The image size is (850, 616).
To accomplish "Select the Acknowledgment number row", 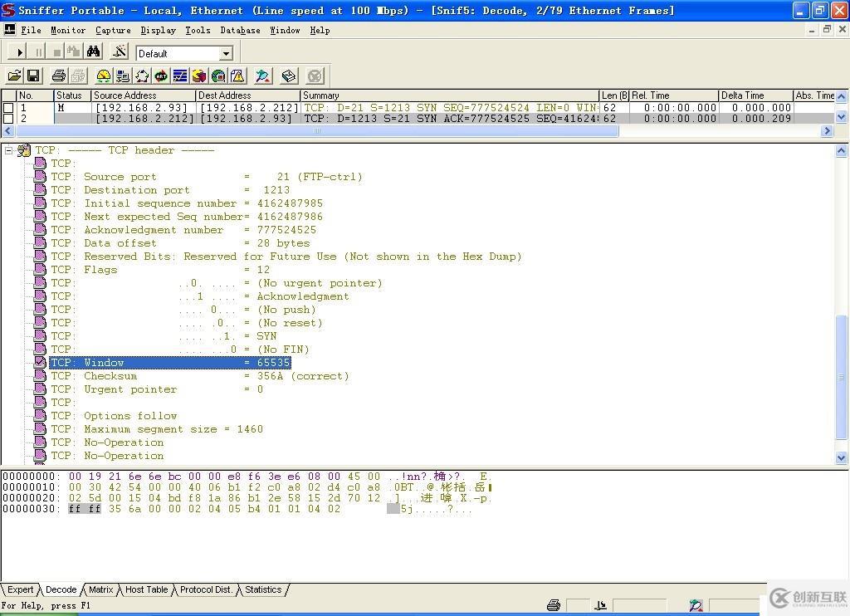I will 183,230.
